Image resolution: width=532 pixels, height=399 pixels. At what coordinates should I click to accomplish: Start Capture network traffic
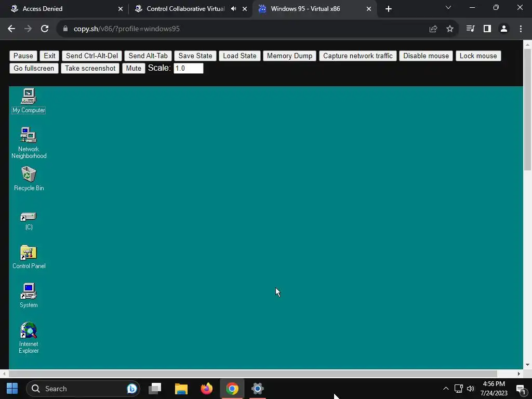357,56
